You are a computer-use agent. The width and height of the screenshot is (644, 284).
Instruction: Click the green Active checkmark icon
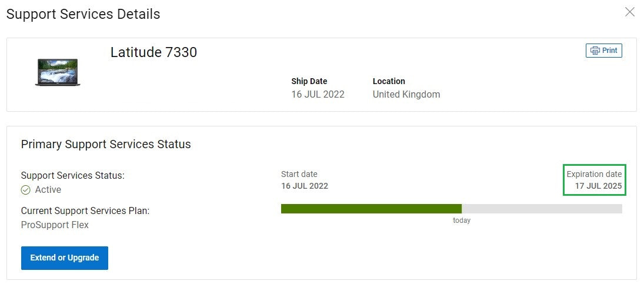(26, 190)
